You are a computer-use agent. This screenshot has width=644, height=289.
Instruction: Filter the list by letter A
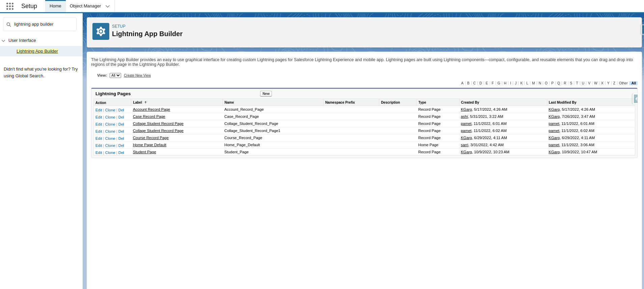click(x=462, y=83)
